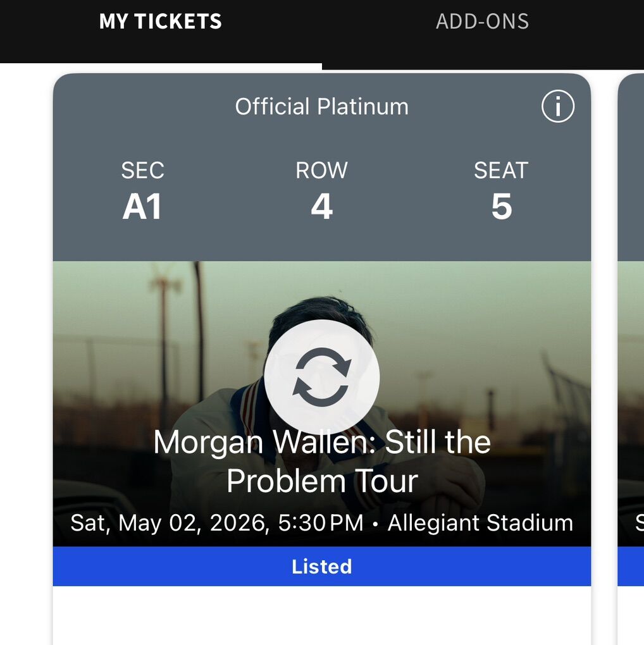Screen dimensions: 644x645
Task: Tap the next ticket's blue status bar
Action: (631, 567)
